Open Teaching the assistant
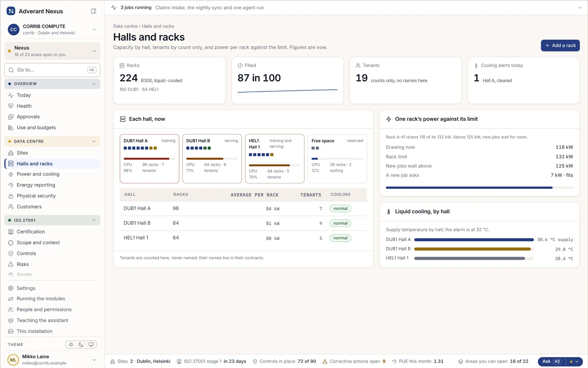The width and height of the screenshot is (588, 368). click(52, 320)
